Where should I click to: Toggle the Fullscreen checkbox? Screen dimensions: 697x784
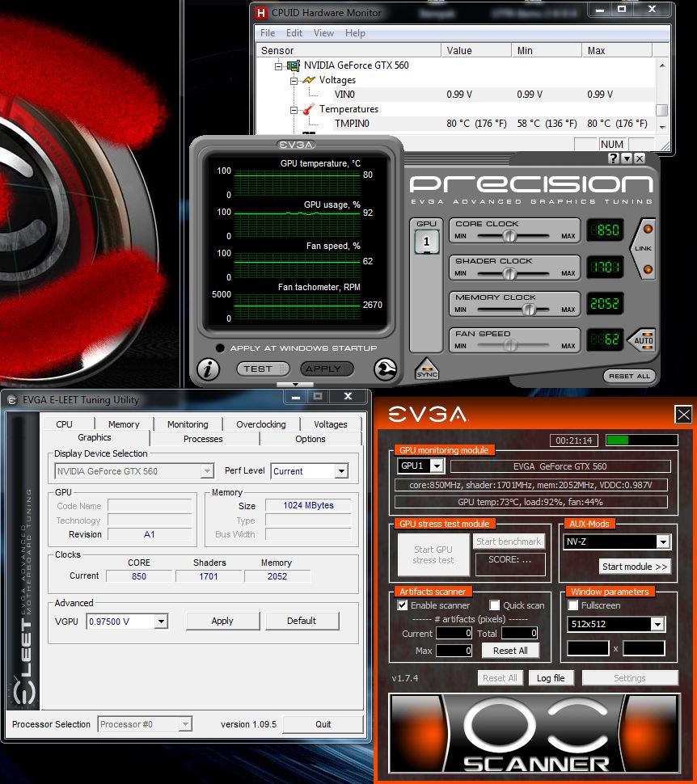[573, 605]
